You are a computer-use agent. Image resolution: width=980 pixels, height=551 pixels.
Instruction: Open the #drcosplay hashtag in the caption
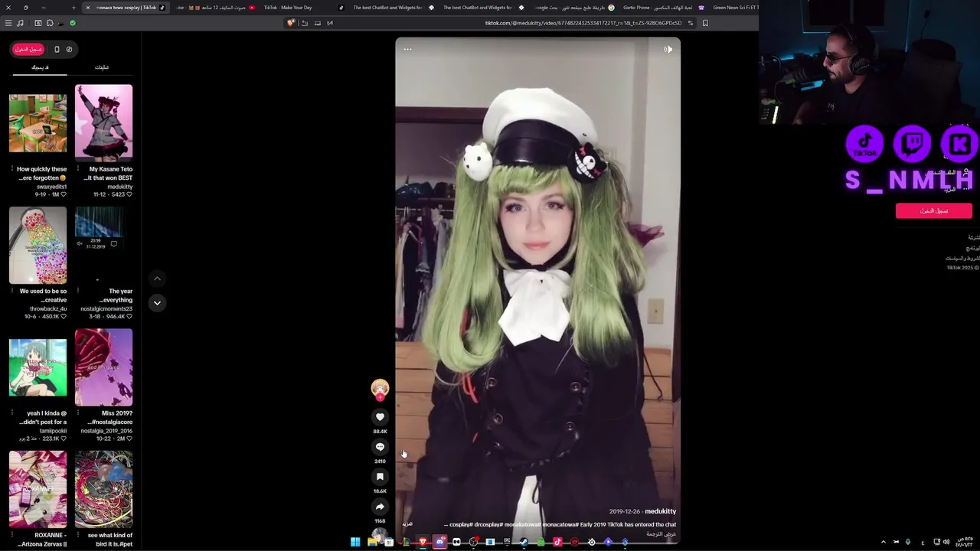point(488,525)
